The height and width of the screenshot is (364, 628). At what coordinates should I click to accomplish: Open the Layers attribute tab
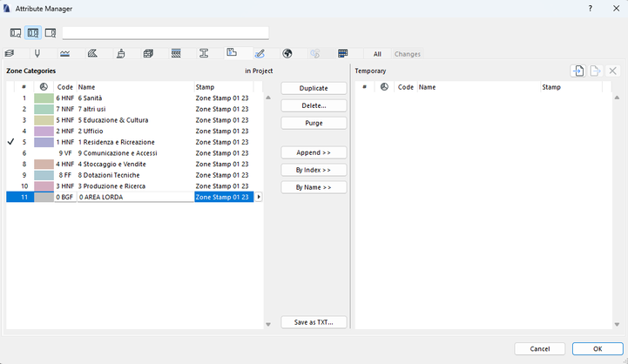pyautogui.click(x=10, y=53)
